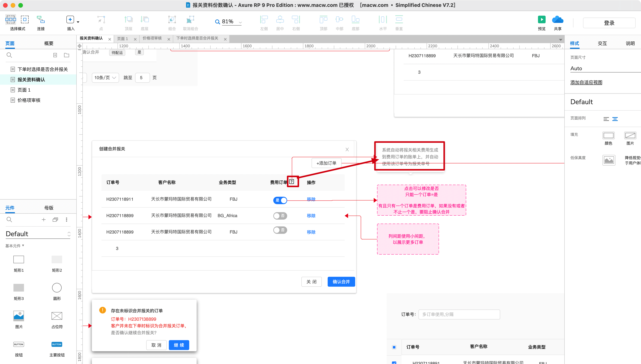Toggle the 是 switch for order H2307118911

280,200
